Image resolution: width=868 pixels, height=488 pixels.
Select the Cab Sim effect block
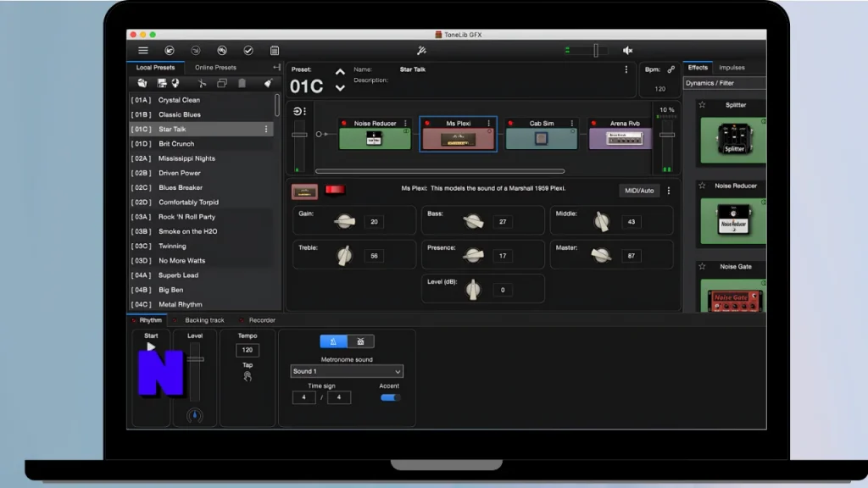(x=542, y=134)
